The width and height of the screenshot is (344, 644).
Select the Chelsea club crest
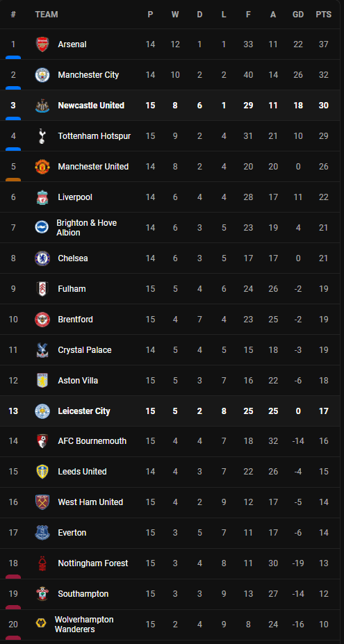pyautogui.click(x=42, y=258)
